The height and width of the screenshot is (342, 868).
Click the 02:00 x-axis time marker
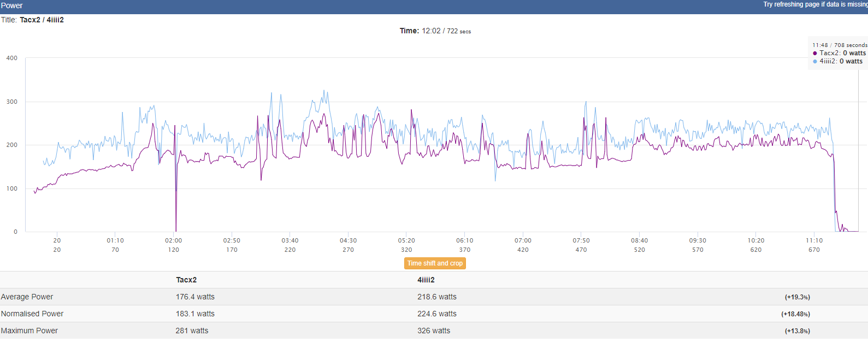(174, 240)
